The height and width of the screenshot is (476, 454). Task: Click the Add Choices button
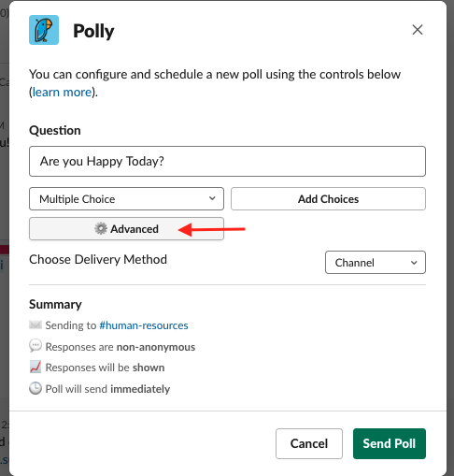(x=328, y=199)
